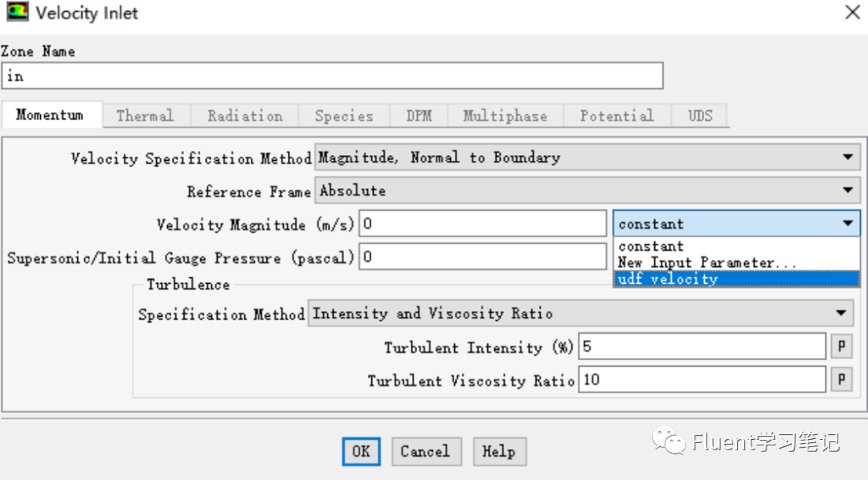Click the Zone Name field showing 'in'
Image resolution: width=868 pixels, height=480 pixels.
[333, 75]
